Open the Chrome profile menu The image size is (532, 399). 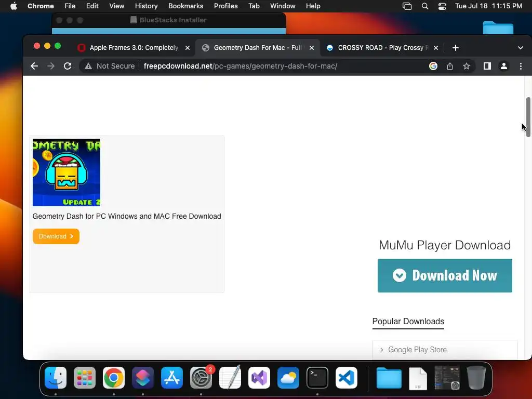click(504, 66)
